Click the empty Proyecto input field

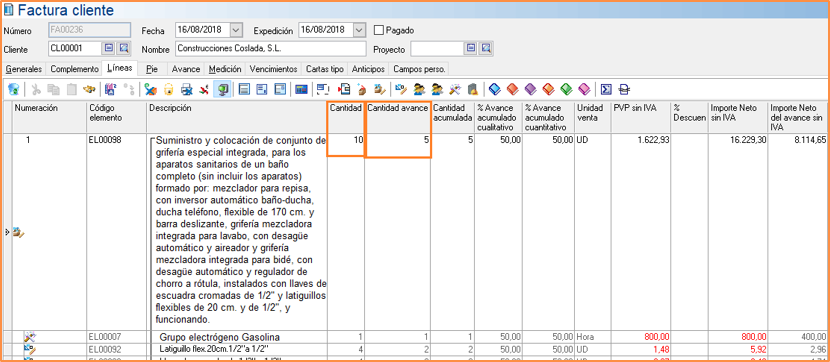437,49
